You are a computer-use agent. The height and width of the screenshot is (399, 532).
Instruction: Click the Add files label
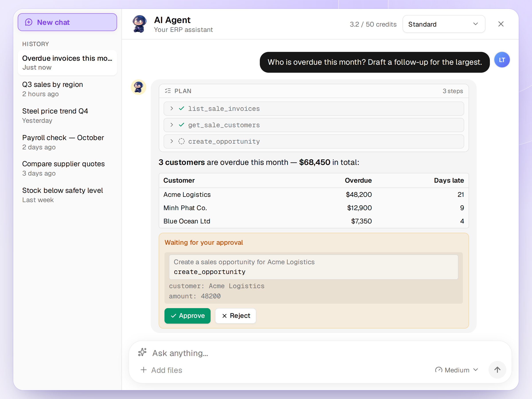pos(167,370)
